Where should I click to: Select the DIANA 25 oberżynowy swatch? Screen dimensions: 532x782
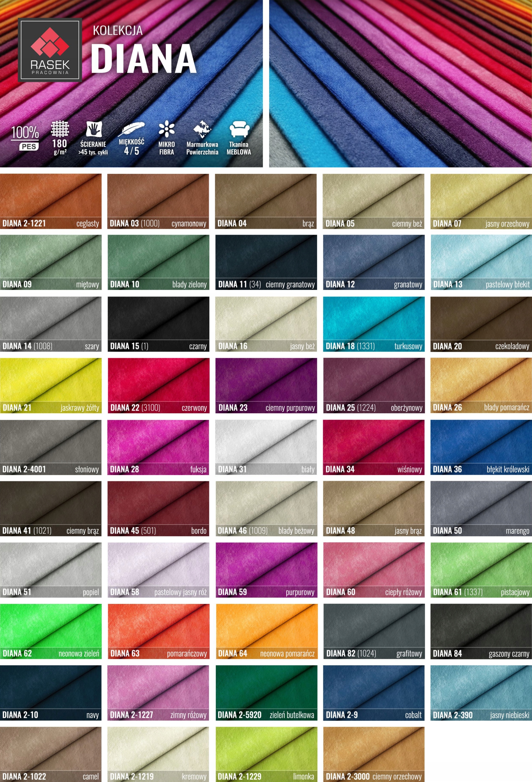click(x=374, y=386)
